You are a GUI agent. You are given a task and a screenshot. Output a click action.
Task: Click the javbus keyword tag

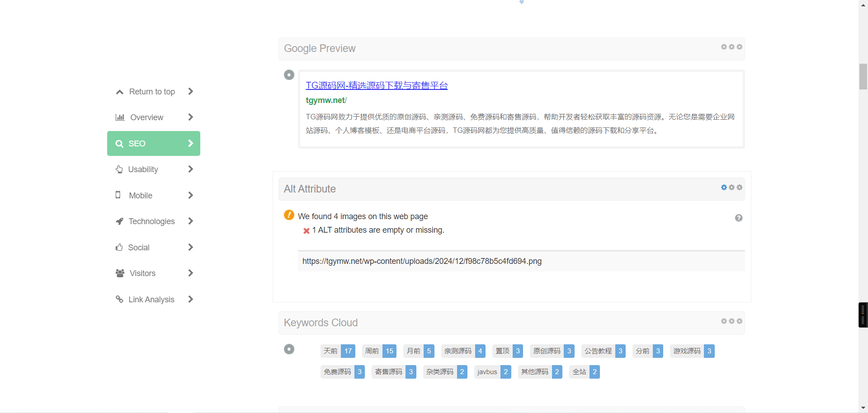pos(487,372)
